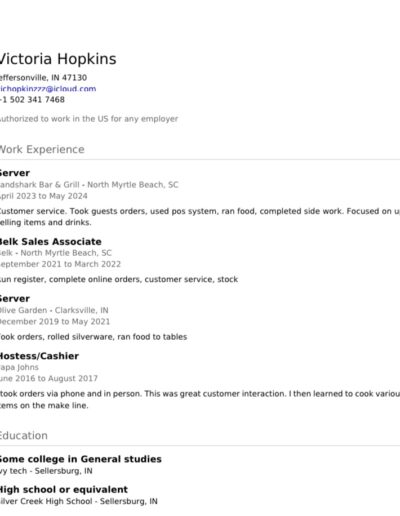This screenshot has width=400, height=516.
Task: Click the Victoria Hopkins name heading
Action: click(x=58, y=59)
